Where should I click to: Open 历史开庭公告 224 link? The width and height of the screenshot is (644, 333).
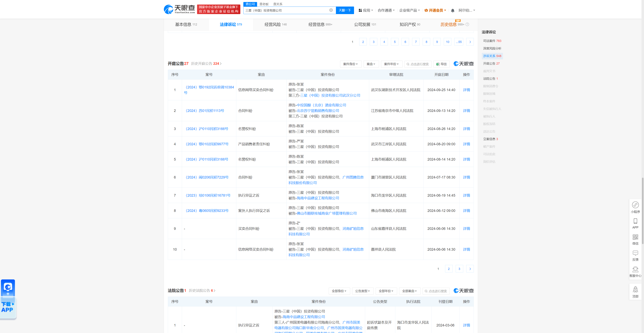click(206, 64)
